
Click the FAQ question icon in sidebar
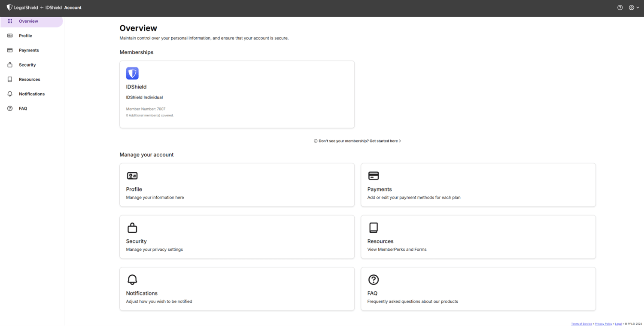tap(10, 109)
